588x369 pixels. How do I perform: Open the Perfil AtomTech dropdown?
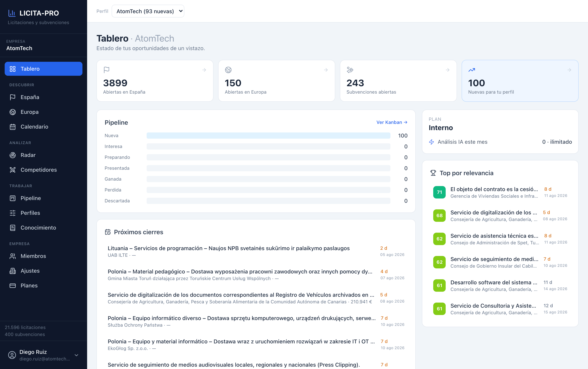point(148,11)
